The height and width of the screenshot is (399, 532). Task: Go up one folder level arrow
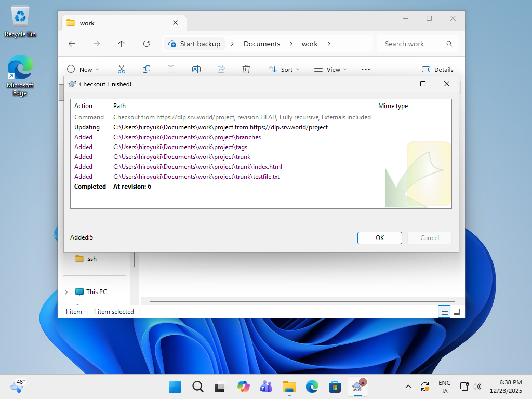tap(122, 44)
